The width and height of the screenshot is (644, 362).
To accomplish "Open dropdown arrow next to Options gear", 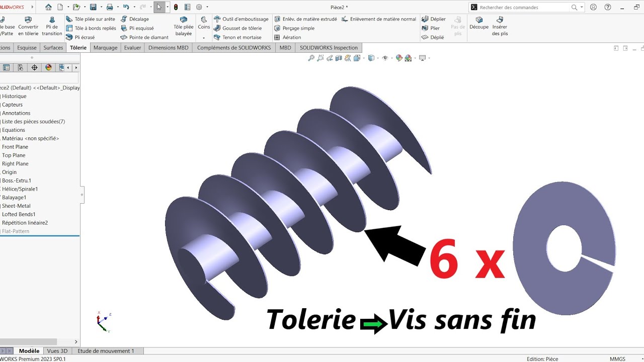I will 206,7.
